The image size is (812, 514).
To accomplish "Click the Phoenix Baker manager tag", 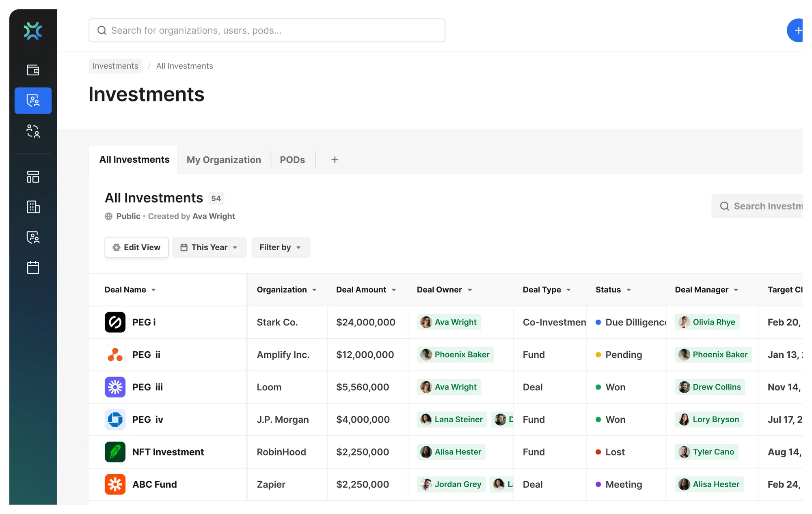I will (x=713, y=355).
